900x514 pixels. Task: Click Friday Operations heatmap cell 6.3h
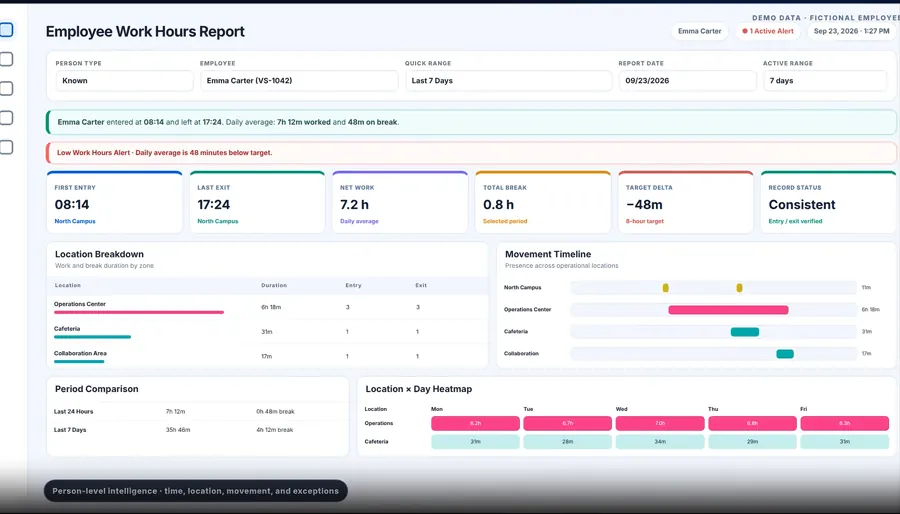(x=844, y=423)
